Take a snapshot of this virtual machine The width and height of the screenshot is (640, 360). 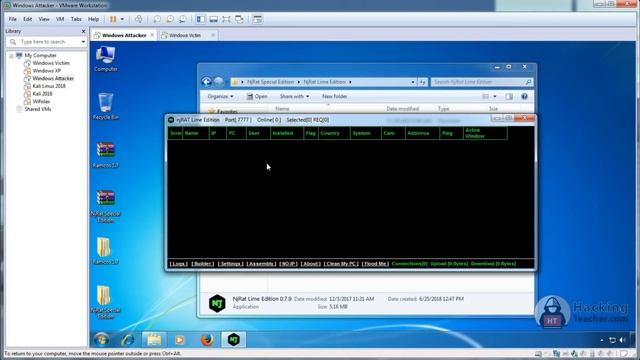[157, 19]
